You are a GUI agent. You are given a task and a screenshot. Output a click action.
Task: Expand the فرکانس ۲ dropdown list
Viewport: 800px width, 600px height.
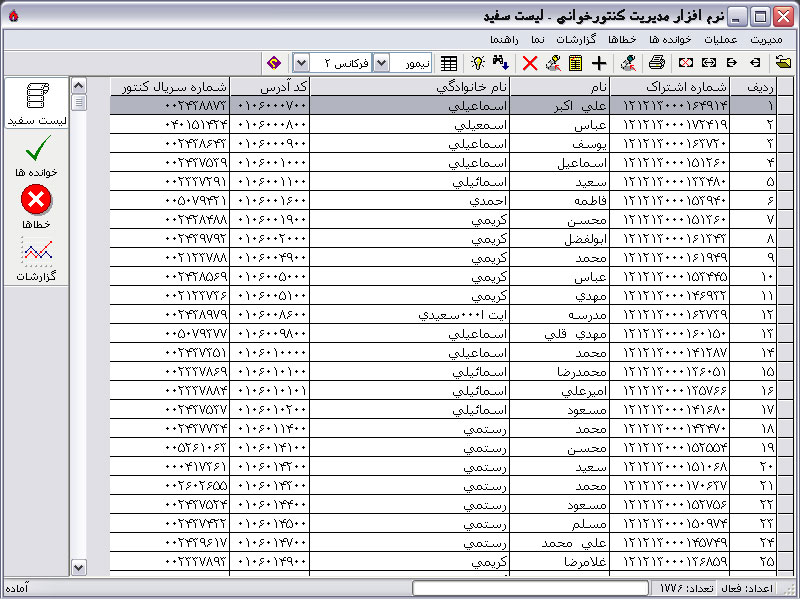[x=302, y=63]
